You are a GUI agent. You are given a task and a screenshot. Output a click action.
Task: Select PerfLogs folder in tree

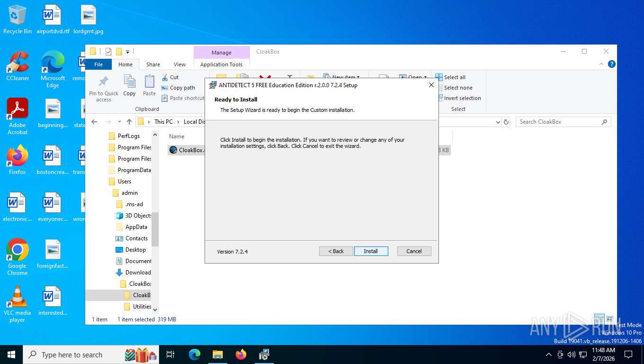tap(128, 136)
